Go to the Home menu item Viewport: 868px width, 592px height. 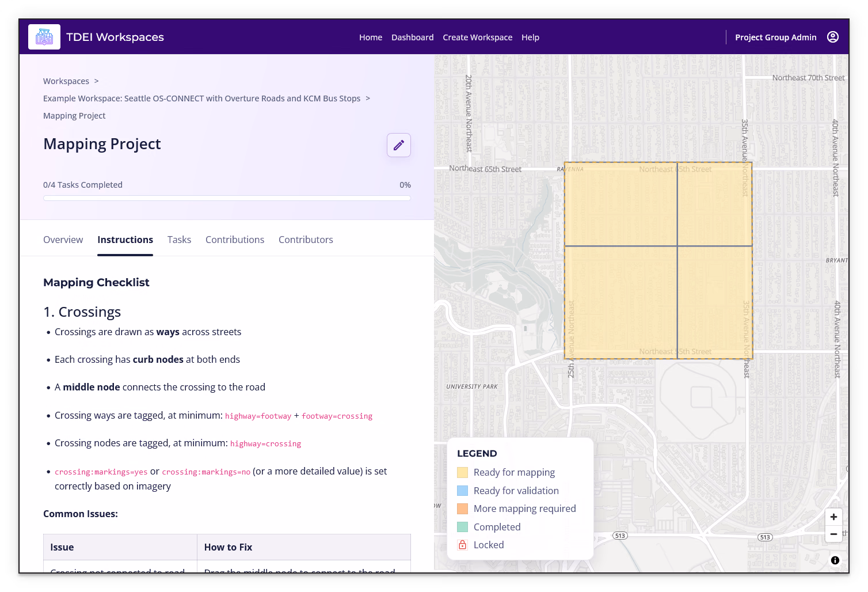tap(371, 37)
